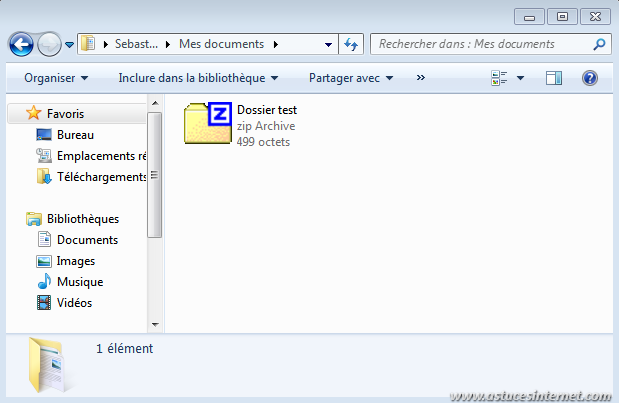Screen dimensions: 619x403
Task: Click the Téléchargements folder icon
Action: (x=44, y=176)
